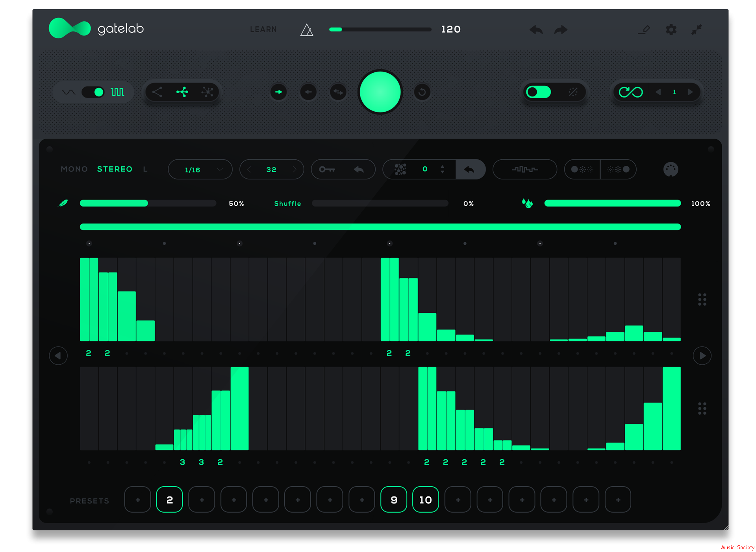Click the green feather smoothing icon
The width and height of the screenshot is (756, 552).
[x=63, y=203]
